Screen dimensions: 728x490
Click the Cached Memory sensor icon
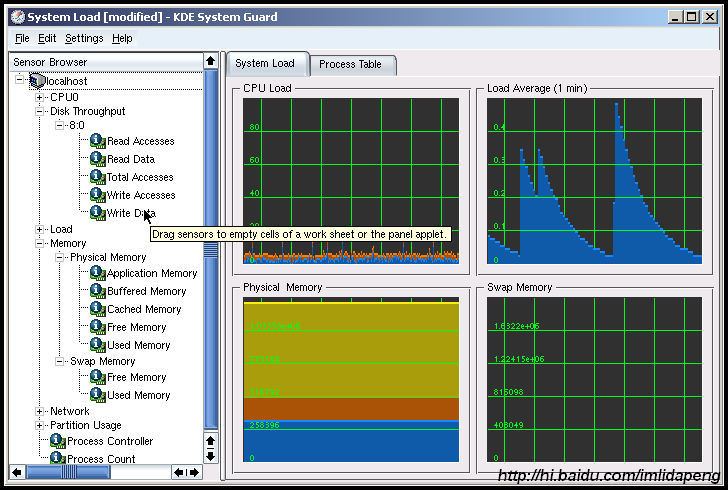tap(97, 309)
